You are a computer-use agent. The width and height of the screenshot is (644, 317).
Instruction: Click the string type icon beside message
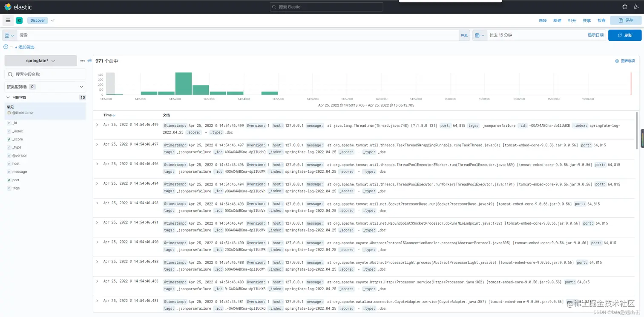click(x=9, y=172)
